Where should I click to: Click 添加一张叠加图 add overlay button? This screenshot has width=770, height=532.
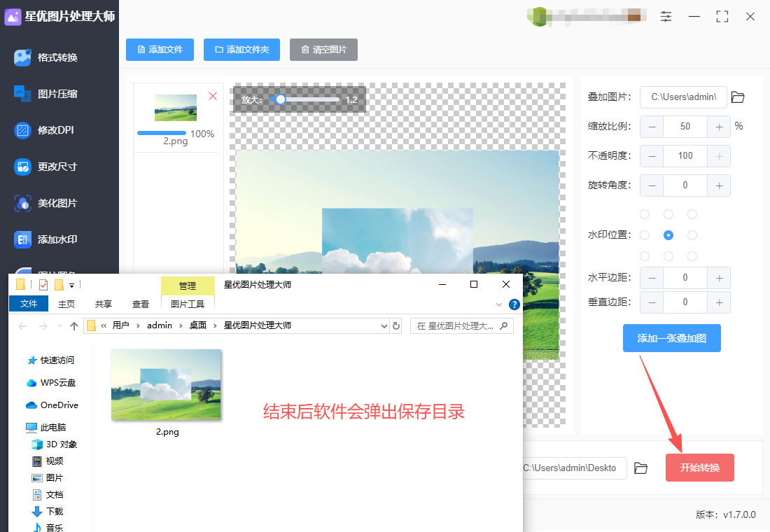[x=672, y=338]
